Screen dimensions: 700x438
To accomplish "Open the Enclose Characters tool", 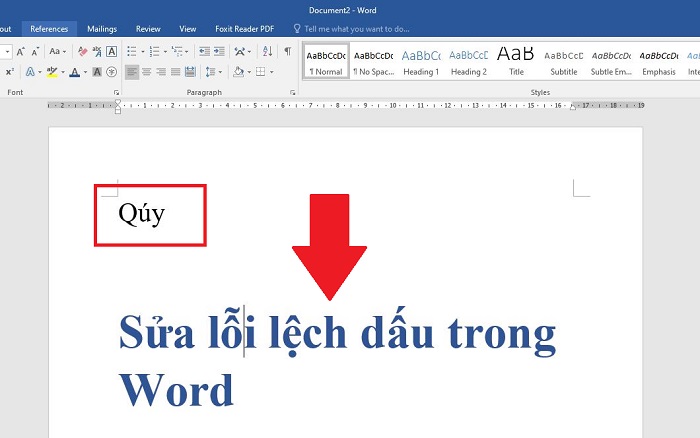I will [x=112, y=71].
